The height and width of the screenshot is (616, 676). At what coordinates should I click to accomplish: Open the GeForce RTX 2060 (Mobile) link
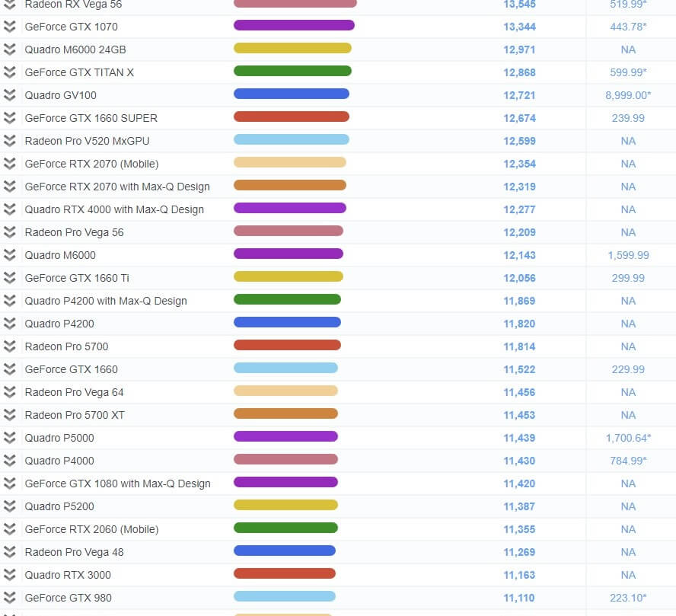coord(92,529)
